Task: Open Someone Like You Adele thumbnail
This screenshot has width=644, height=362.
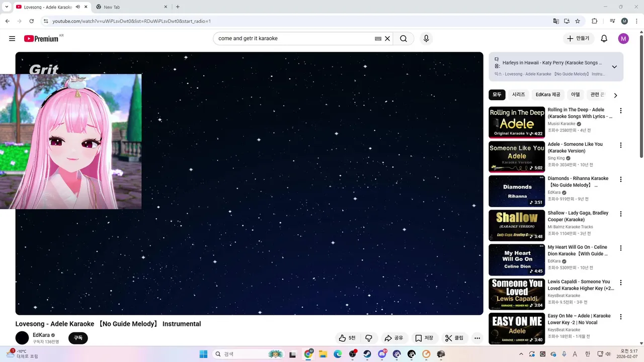Action: (x=517, y=157)
